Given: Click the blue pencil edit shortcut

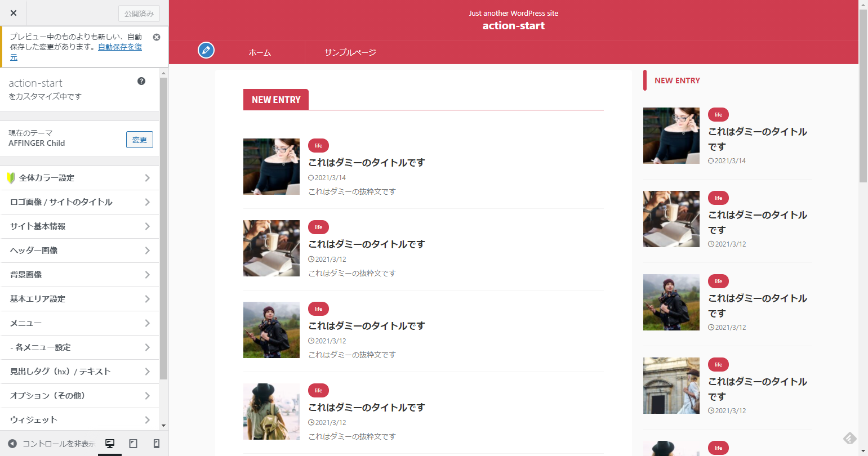Looking at the screenshot, I should tap(206, 50).
